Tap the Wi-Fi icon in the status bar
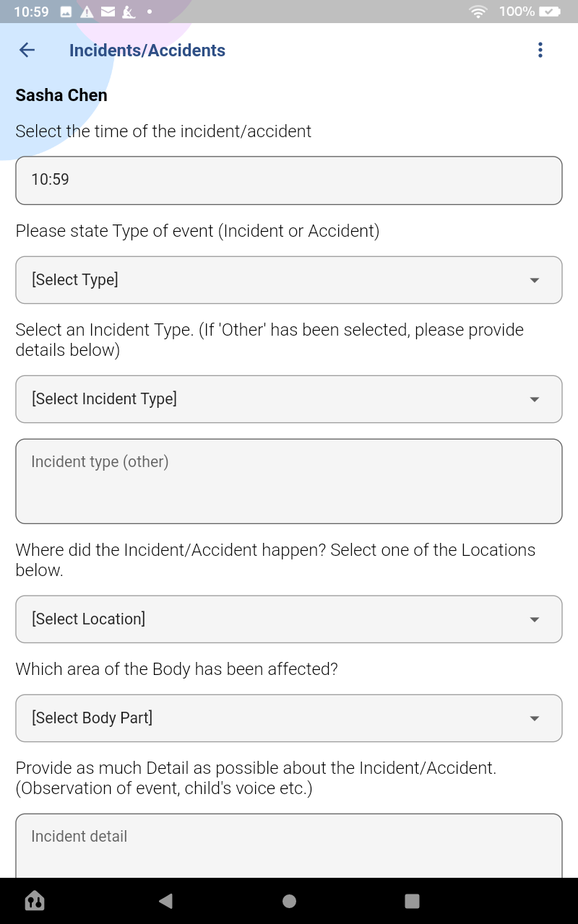578x924 pixels. coord(478,12)
